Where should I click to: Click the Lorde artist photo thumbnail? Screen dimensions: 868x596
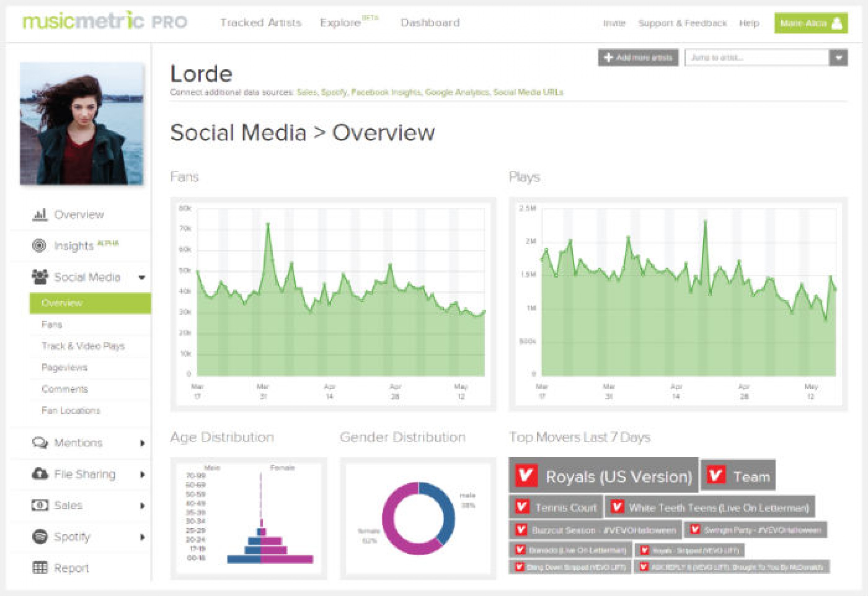(x=81, y=124)
